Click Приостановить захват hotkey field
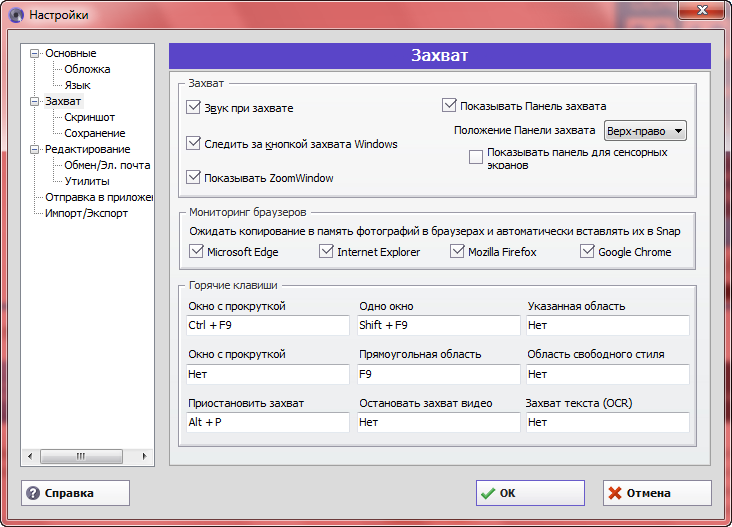The height and width of the screenshot is (527, 732). 267,422
